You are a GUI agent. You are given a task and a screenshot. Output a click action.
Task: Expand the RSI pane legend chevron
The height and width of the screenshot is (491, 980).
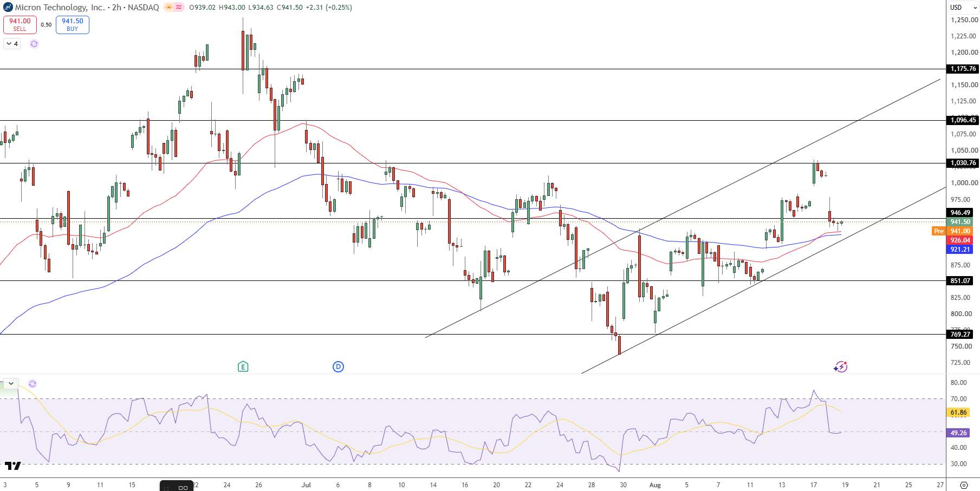click(11, 383)
